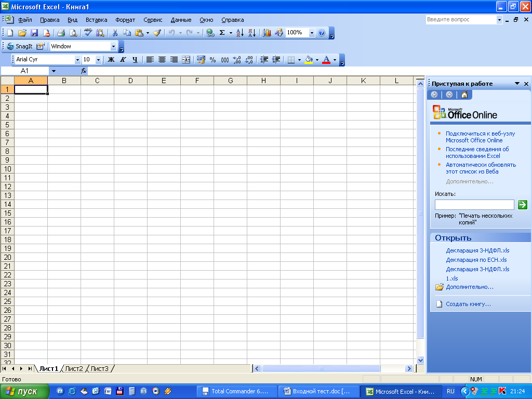
Task: Click Создать книгу link
Action: click(x=468, y=304)
